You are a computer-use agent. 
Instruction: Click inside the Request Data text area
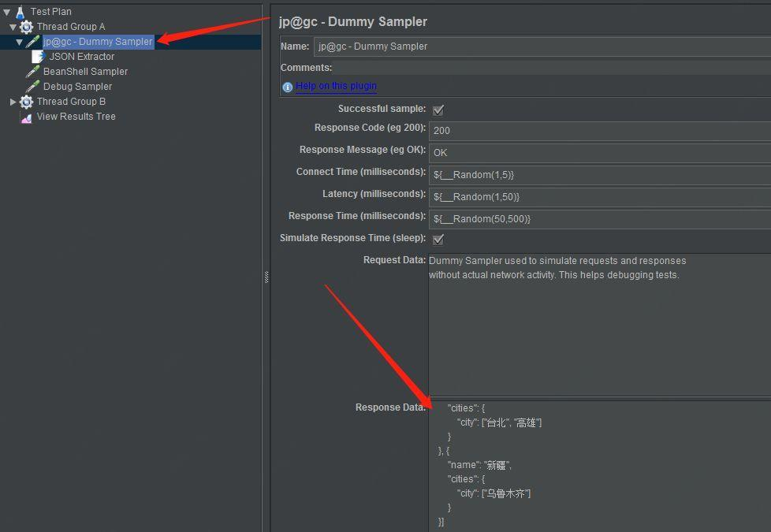(600, 325)
